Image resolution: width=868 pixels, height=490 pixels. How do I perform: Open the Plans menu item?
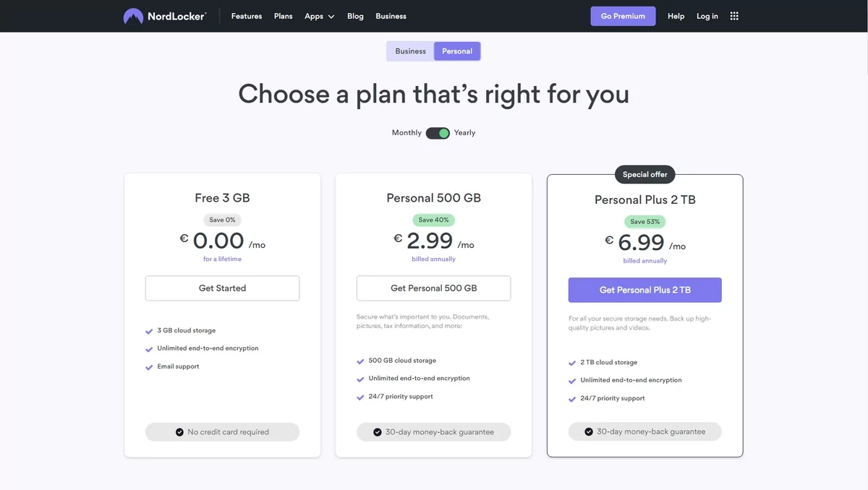(x=284, y=16)
